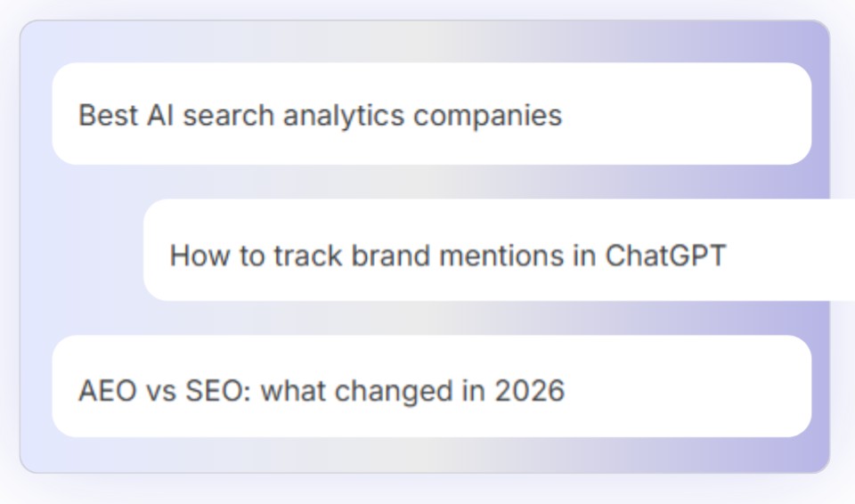Viewport: 855px width, 504px height.
Task: Click the "SEO:" text in the bottom card
Action: tap(218, 391)
